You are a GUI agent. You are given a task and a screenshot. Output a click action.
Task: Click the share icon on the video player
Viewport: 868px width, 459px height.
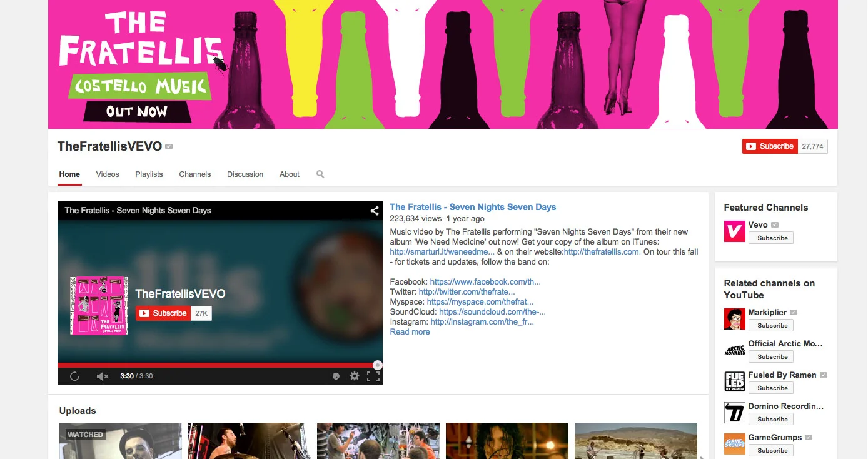click(375, 211)
